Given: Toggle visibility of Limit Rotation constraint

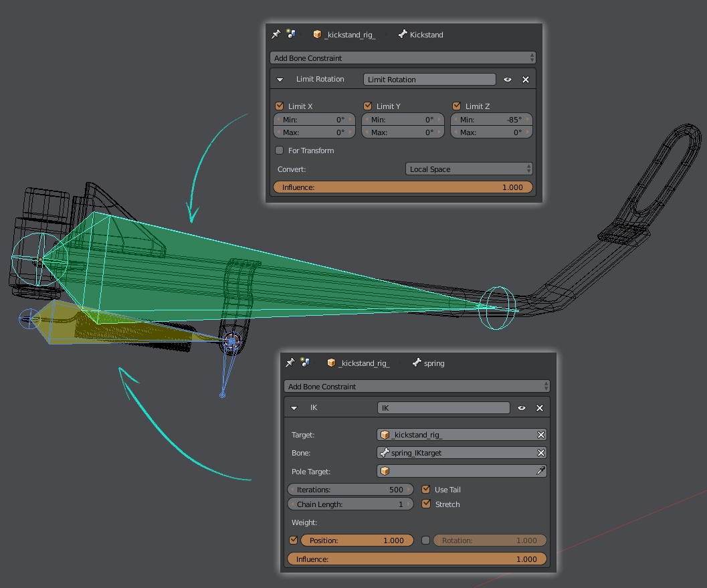Looking at the screenshot, I should pos(508,80).
